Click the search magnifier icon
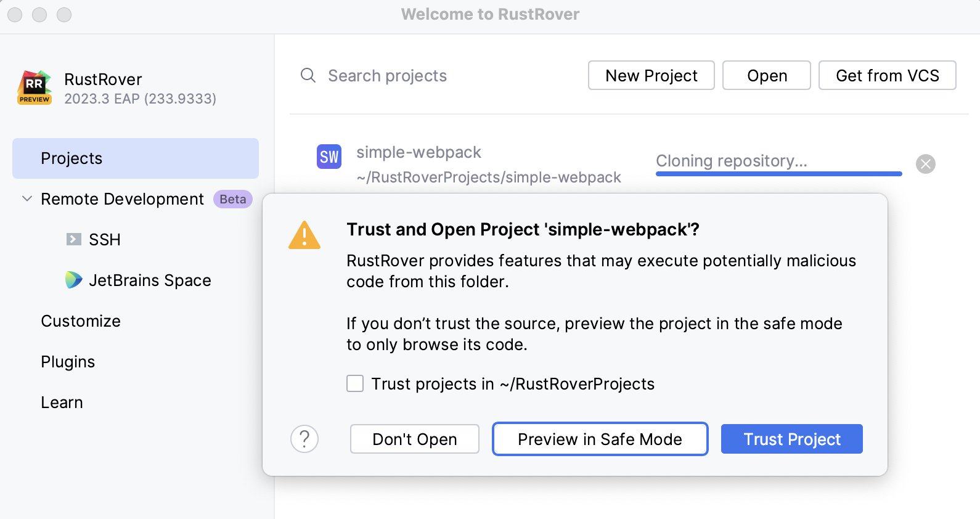 308,75
